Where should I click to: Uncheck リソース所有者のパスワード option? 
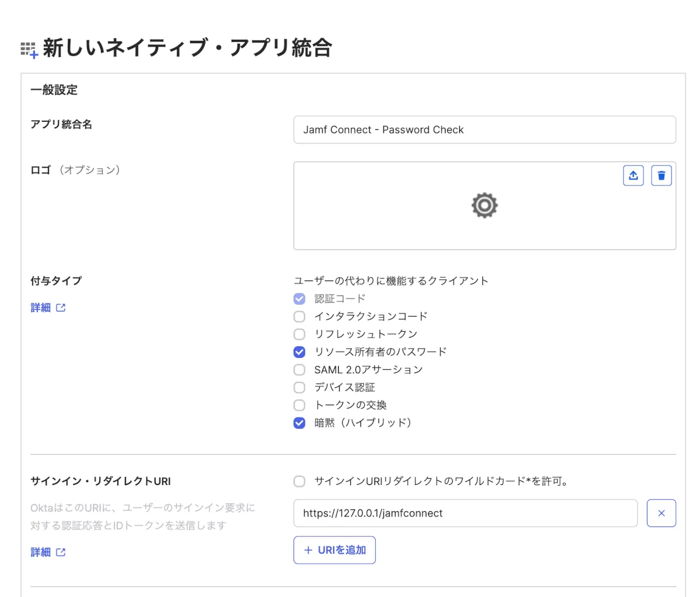299,352
